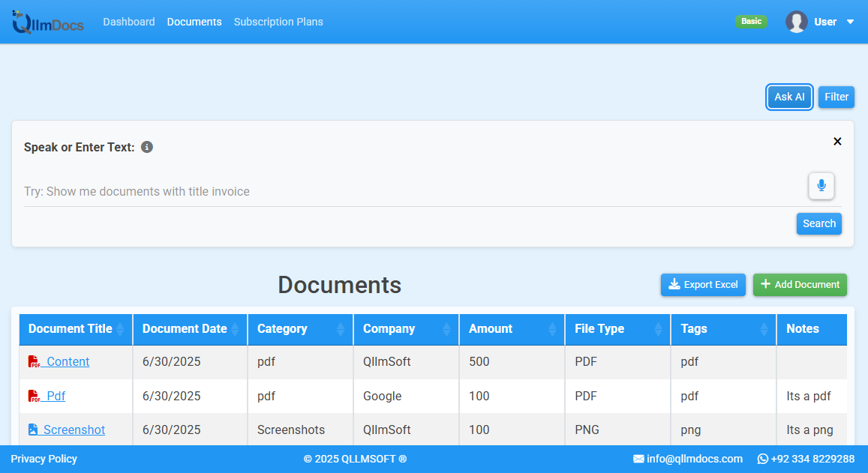Open the info tooltip beside Speak or Enter Text
The width and height of the screenshot is (868, 473).
pos(147,147)
